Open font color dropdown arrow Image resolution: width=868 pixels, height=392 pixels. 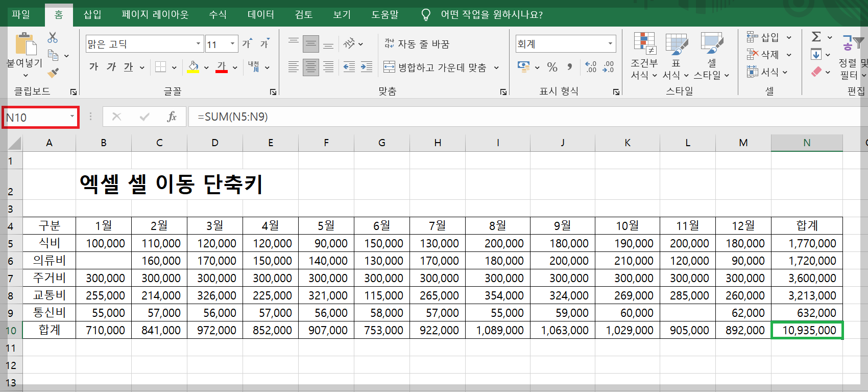[235, 67]
